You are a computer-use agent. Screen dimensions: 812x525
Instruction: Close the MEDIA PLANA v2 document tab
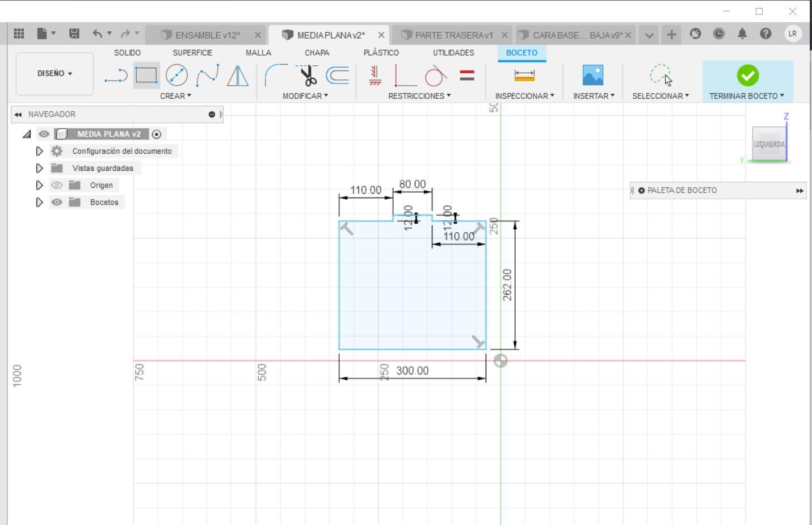381,35
